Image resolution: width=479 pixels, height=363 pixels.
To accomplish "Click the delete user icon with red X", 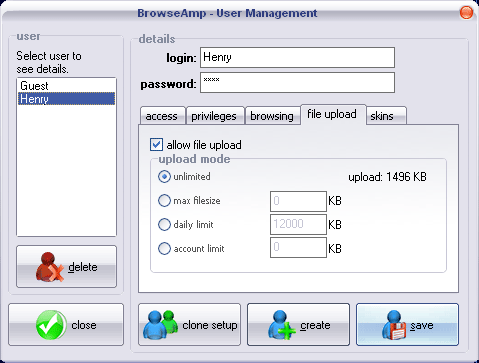I will click(x=50, y=267).
